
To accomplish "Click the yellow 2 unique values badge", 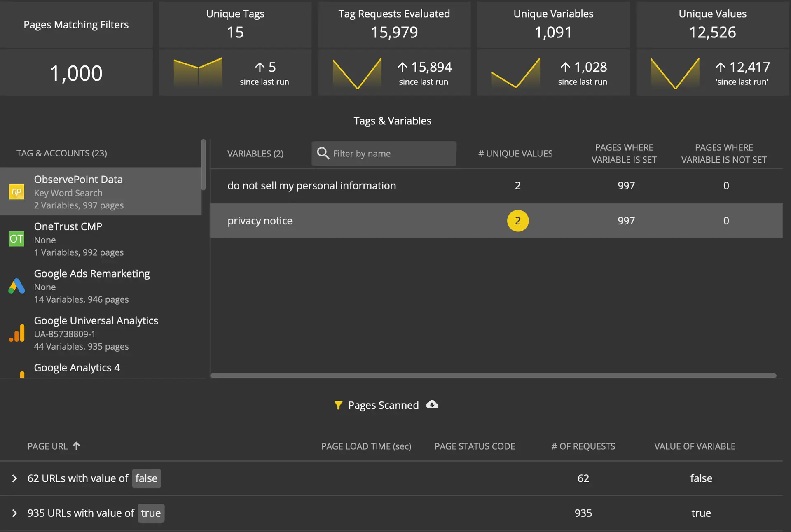I will pyautogui.click(x=518, y=221).
